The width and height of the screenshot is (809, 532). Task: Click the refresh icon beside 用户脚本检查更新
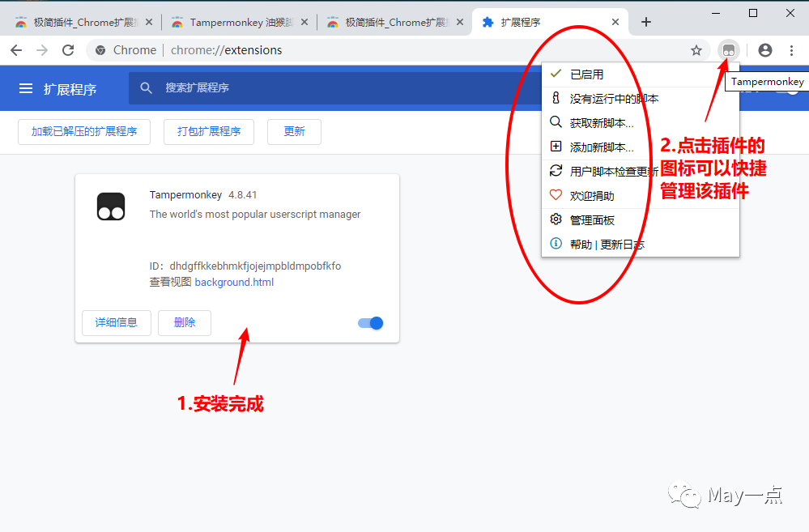pos(556,171)
